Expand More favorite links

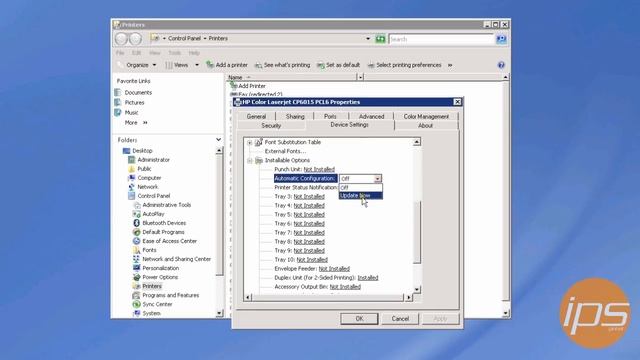click(136, 122)
